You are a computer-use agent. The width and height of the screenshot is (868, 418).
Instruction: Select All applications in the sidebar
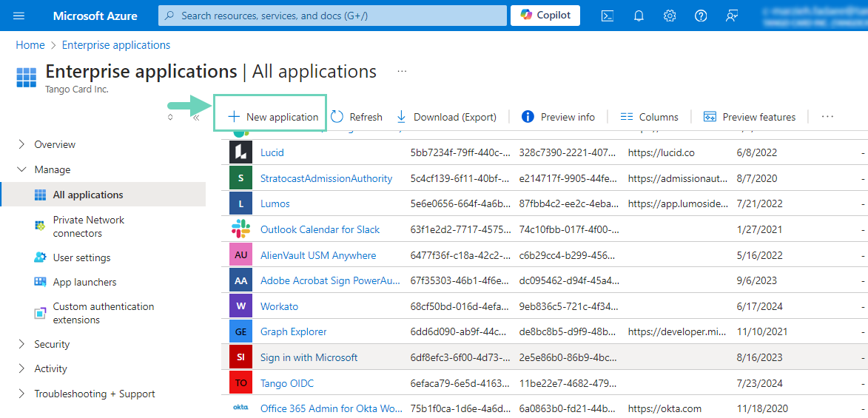tap(103, 195)
